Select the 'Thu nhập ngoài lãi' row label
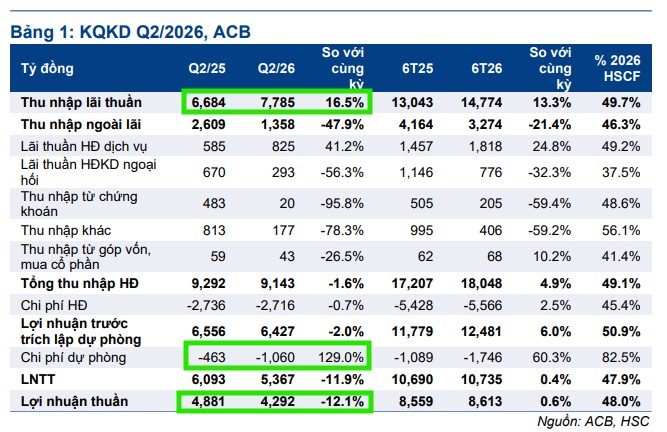Viewport: 667px width, 432px height. [x=81, y=125]
